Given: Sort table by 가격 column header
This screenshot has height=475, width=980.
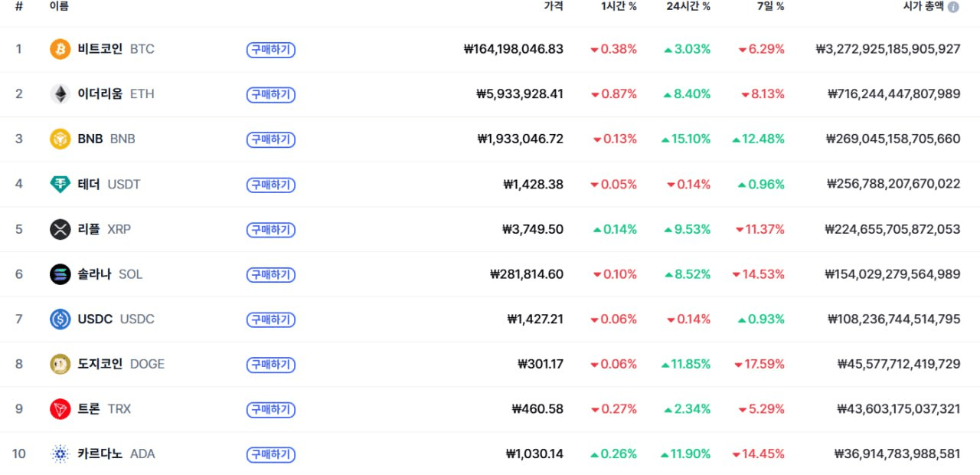Looking at the screenshot, I should [x=553, y=6].
